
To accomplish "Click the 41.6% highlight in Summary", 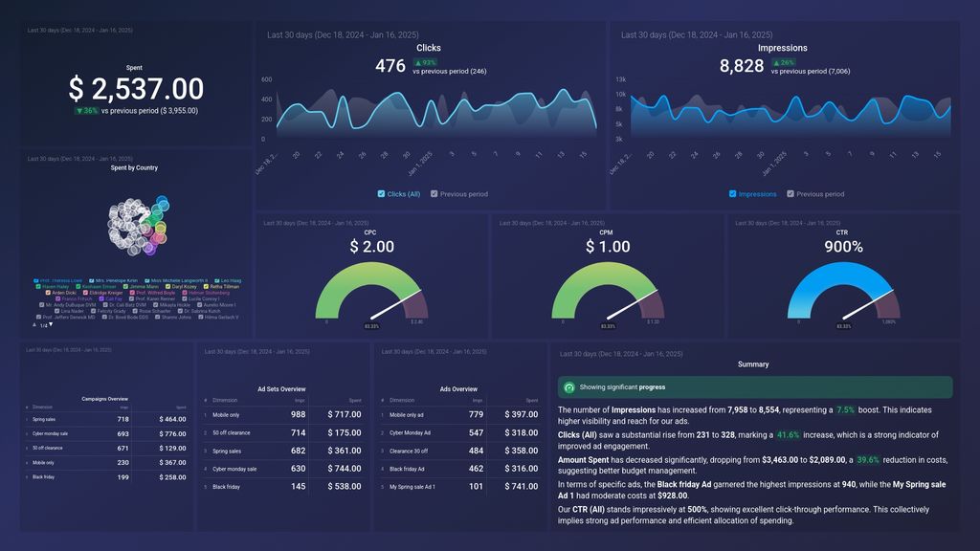I will click(789, 435).
